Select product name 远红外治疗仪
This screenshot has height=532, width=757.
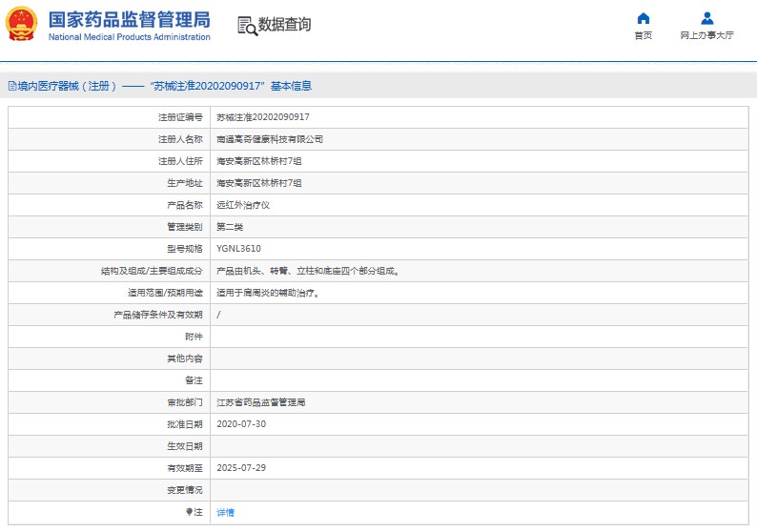point(243,205)
